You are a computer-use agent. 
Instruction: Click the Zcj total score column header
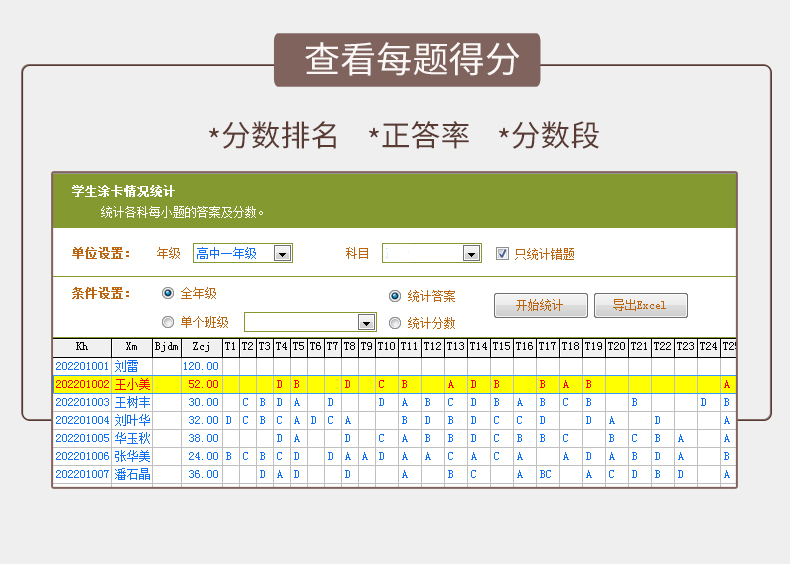click(x=201, y=347)
